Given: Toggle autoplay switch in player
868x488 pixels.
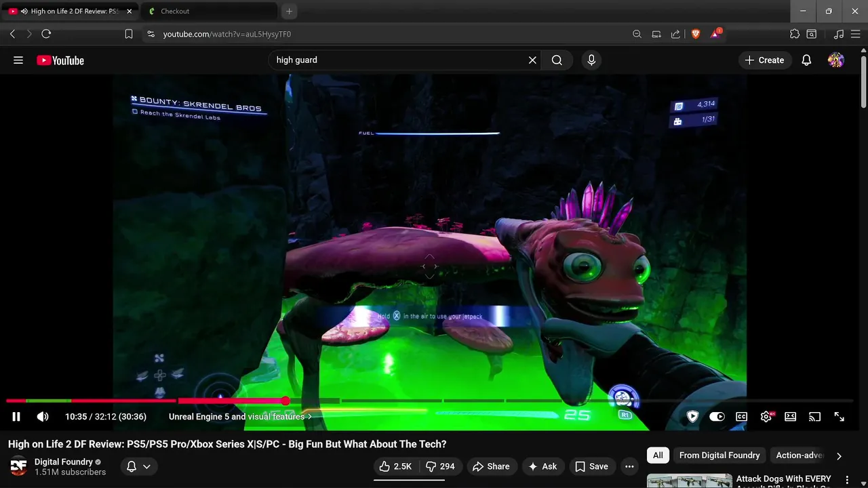Looking at the screenshot, I should coord(717,417).
